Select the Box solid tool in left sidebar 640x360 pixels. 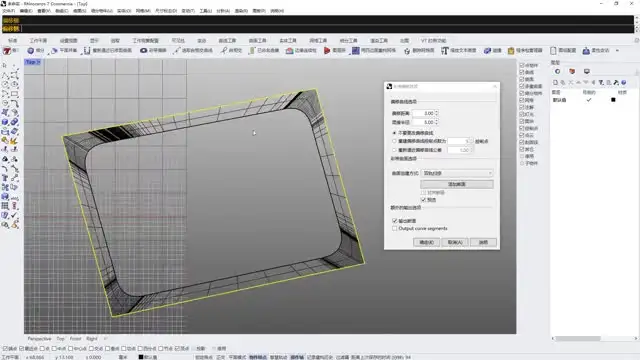pyautogui.click(x=5, y=122)
